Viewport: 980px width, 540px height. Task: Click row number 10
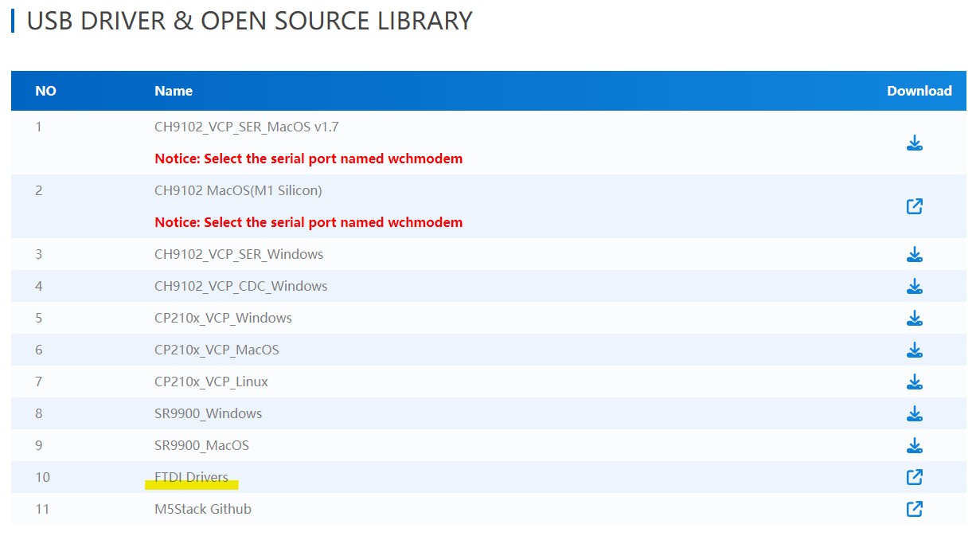[42, 477]
